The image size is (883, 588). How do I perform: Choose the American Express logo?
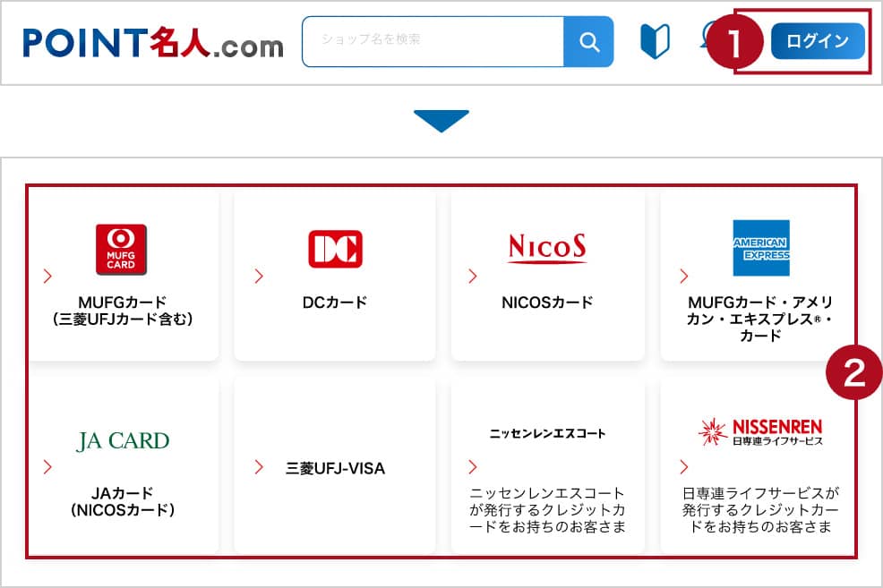[x=760, y=248]
